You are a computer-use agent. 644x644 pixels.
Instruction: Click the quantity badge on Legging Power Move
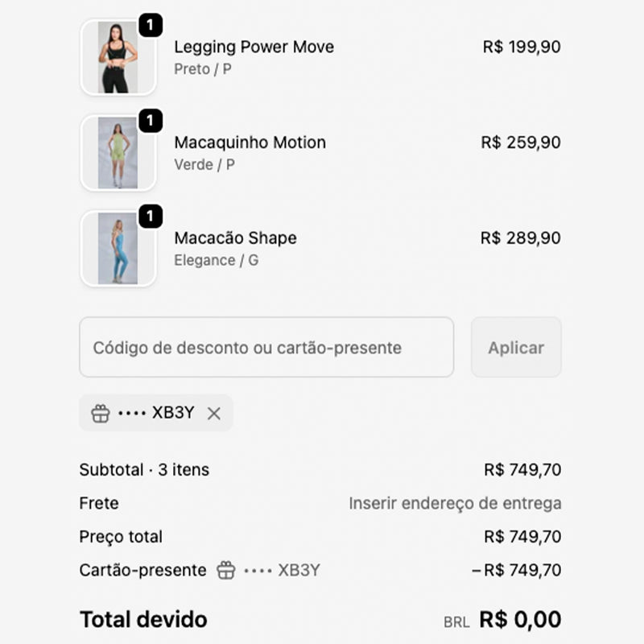click(x=150, y=24)
